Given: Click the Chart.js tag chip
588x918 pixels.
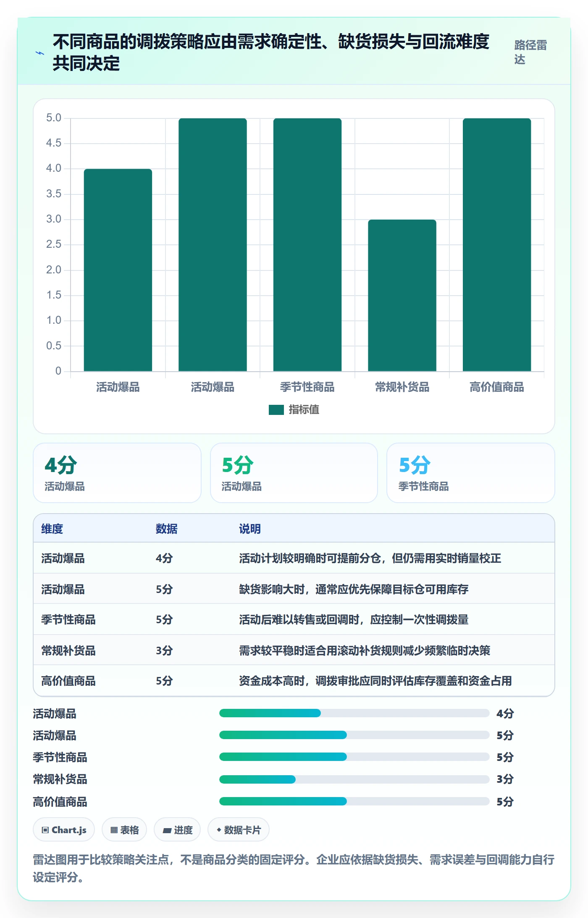Looking at the screenshot, I should 64,830.
